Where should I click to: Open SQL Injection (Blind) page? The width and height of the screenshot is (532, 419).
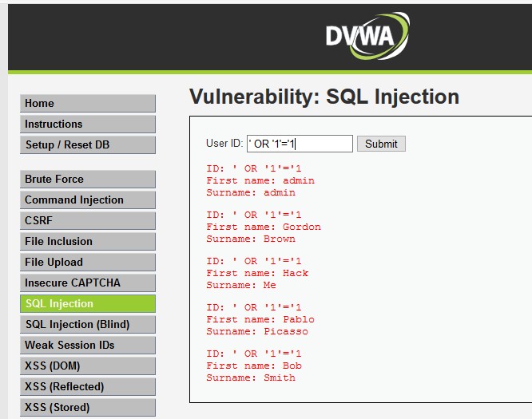(x=88, y=324)
